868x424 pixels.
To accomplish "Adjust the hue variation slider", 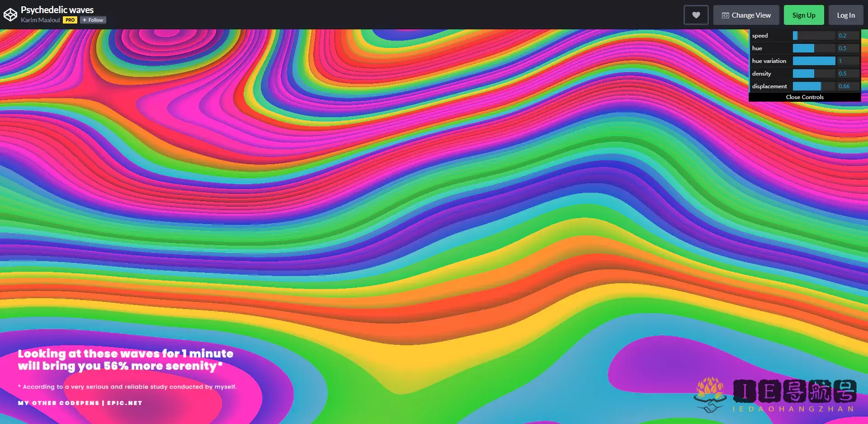I will click(x=814, y=61).
